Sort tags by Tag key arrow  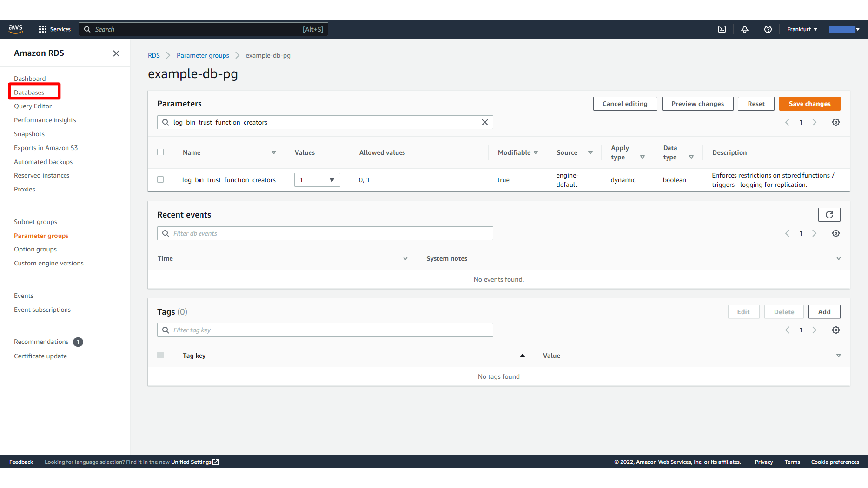pos(523,356)
